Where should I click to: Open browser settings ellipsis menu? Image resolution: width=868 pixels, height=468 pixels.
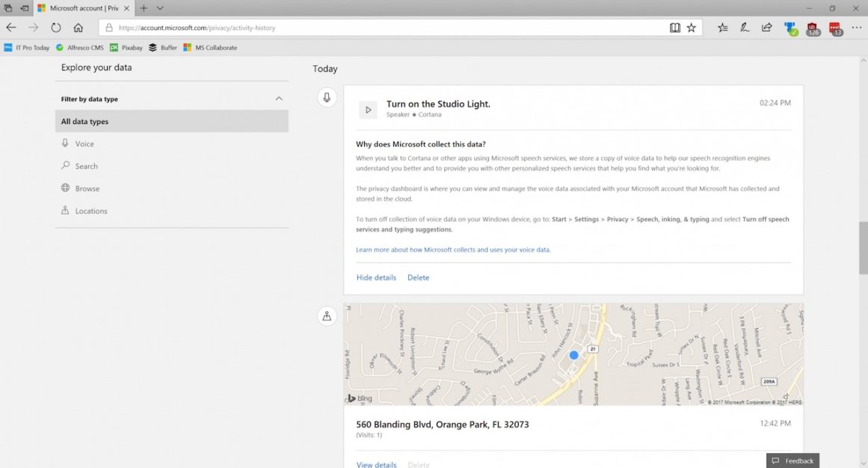tap(857, 28)
